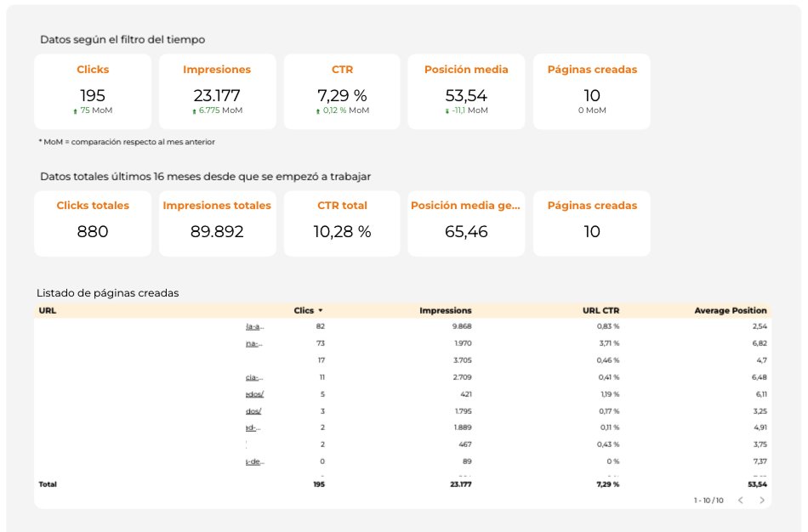Click the next page arrow in table pagination
This screenshot has height=532, width=808.
point(762,501)
